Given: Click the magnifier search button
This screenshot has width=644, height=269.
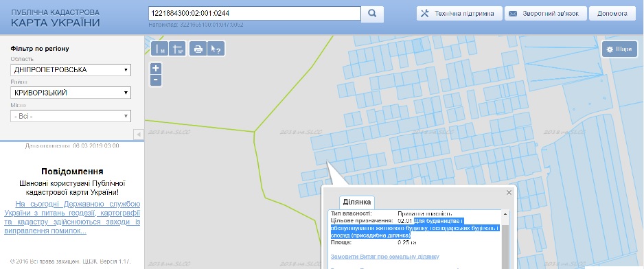Looking at the screenshot, I should [x=372, y=14].
